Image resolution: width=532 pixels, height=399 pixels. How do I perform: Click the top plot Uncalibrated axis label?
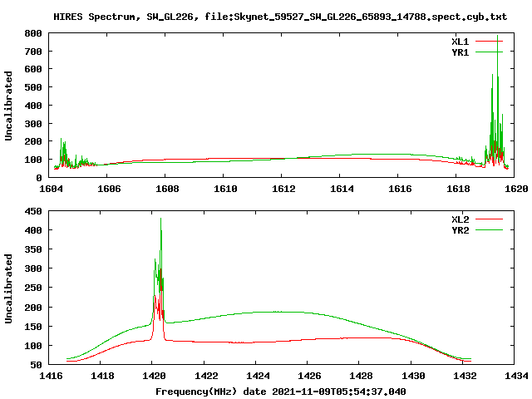pyautogui.click(x=8, y=106)
